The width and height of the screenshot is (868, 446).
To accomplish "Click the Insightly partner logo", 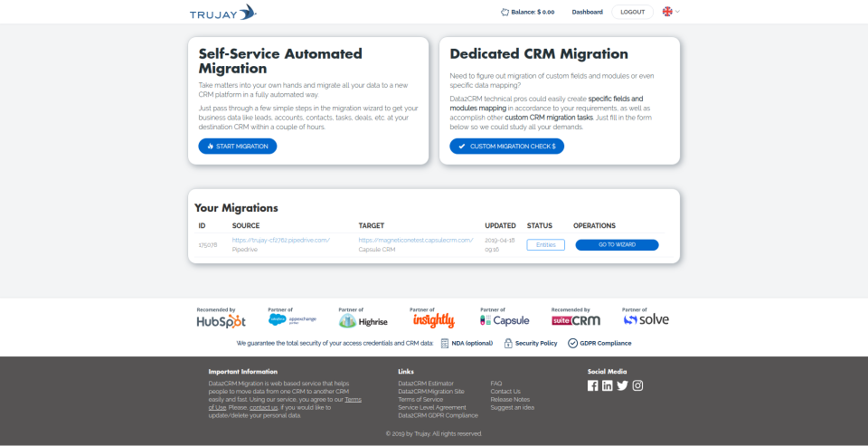I will 433,321.
